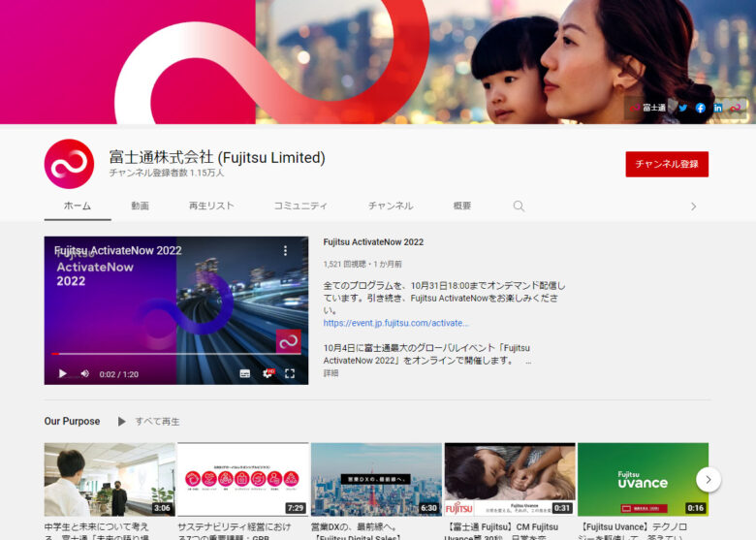Image resolution: width=756 pixels, height=540 pixels.
Task: Open the three-dot menu on video player
Action: point(285,250)
